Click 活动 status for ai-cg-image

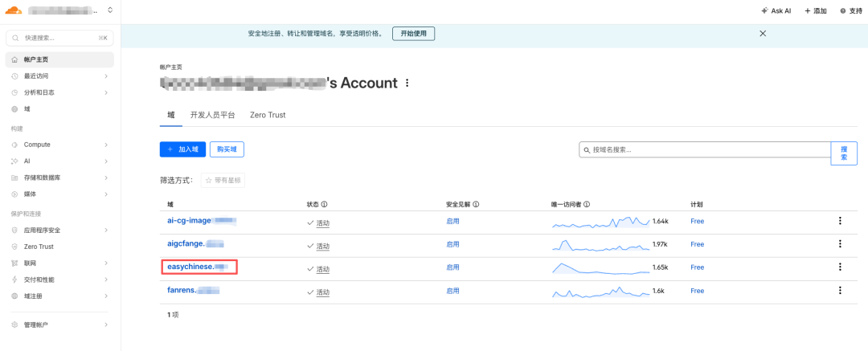[x=323, y=223]
